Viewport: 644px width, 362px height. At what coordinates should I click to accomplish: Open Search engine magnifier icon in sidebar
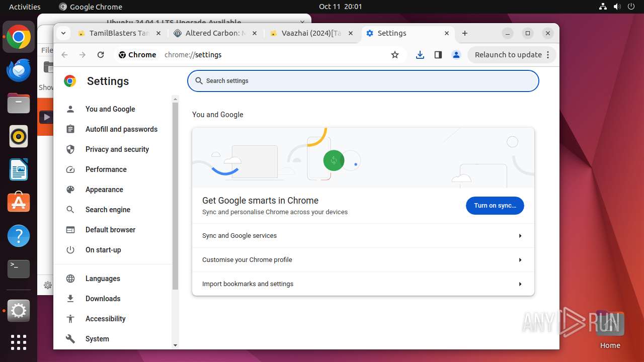70,210
